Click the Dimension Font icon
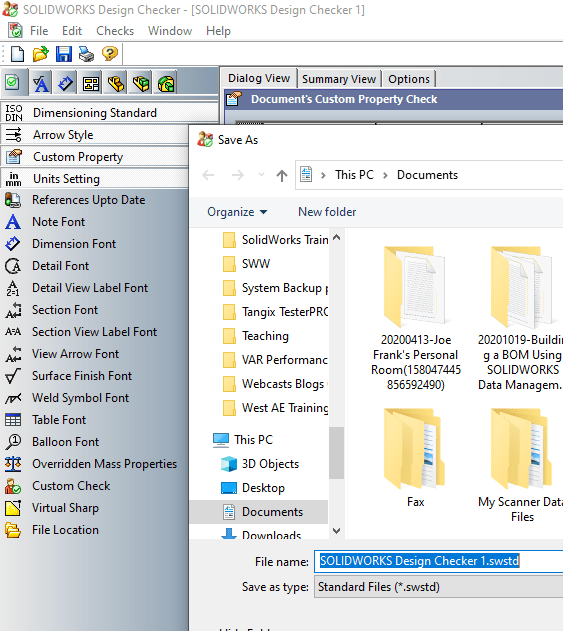Viewport: 563px width, 631px height. [13, 244]
